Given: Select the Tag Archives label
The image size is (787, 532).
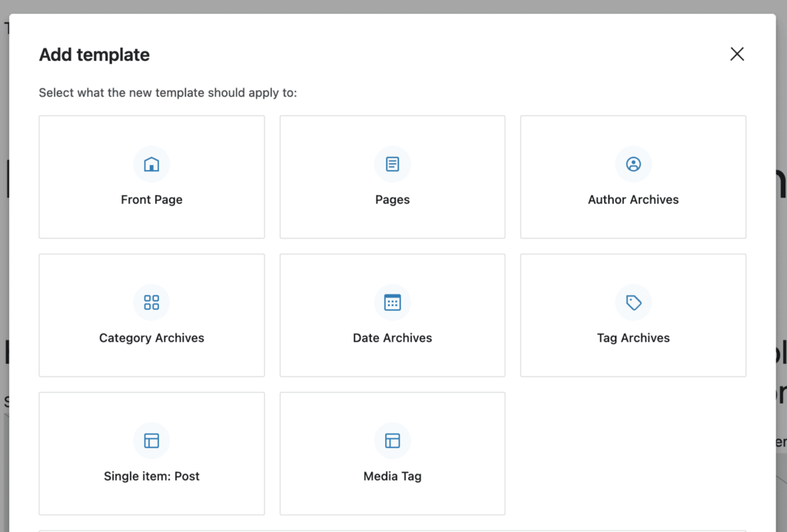Looking at the screenshot, I should (633, 338).
